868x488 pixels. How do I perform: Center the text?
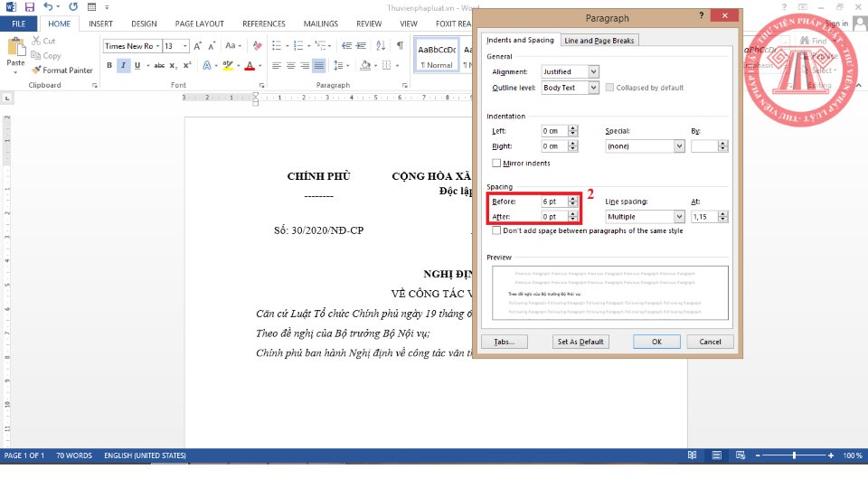pyautogui.click(x=290, y=65)
